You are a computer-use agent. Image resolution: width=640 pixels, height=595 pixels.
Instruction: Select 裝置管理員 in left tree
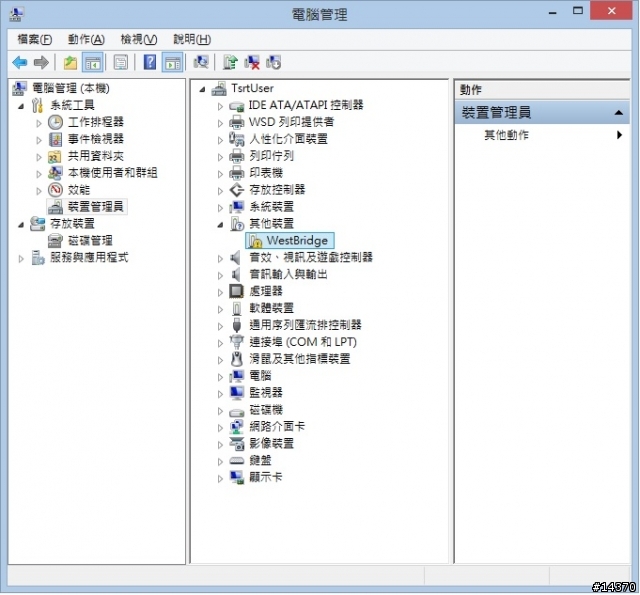click(x=95, y=207)
